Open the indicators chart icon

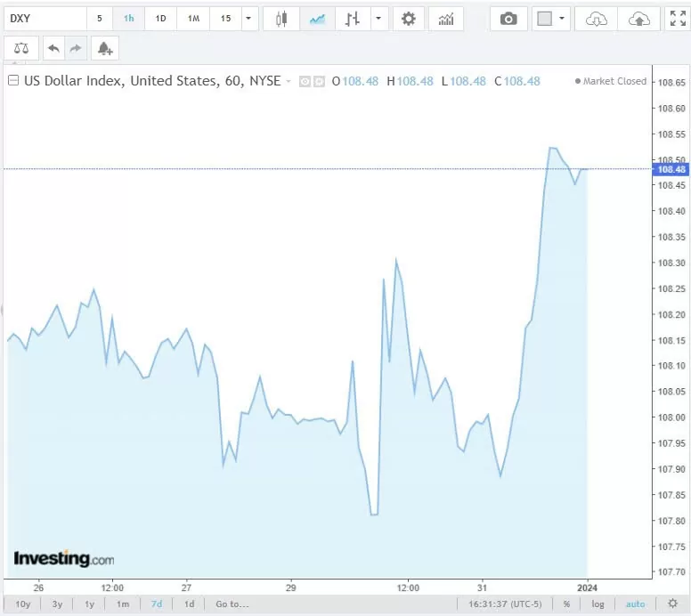[446, 19]
